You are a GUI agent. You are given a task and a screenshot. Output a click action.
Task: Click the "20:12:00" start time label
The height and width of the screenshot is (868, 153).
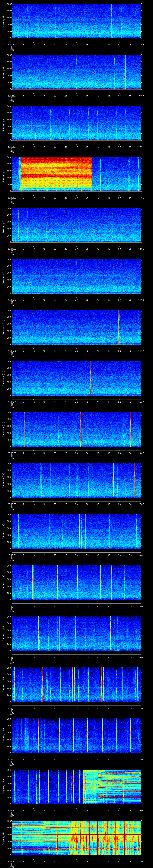click(x=12, y=300)
